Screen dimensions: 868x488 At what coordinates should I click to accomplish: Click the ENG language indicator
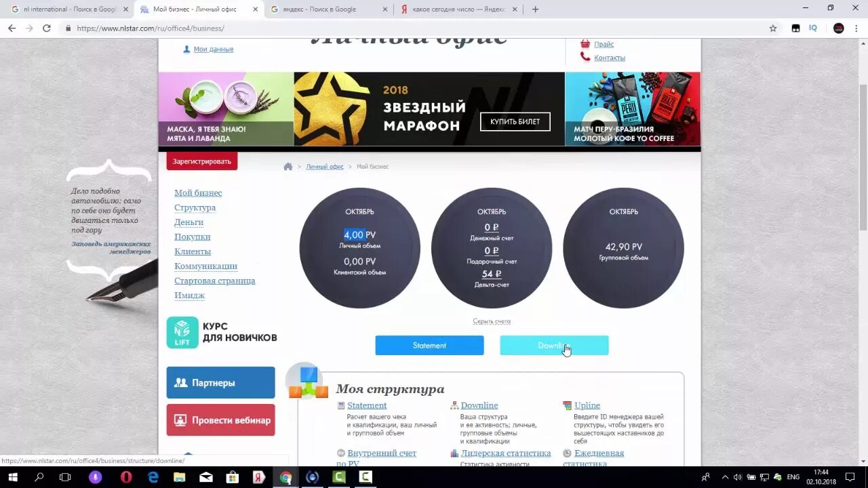[x=793, y=477]
